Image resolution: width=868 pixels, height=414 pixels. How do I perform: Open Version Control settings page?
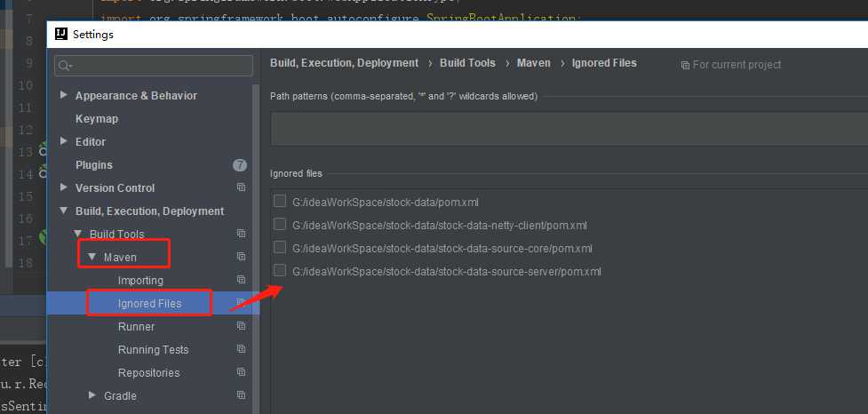[115, 188]
